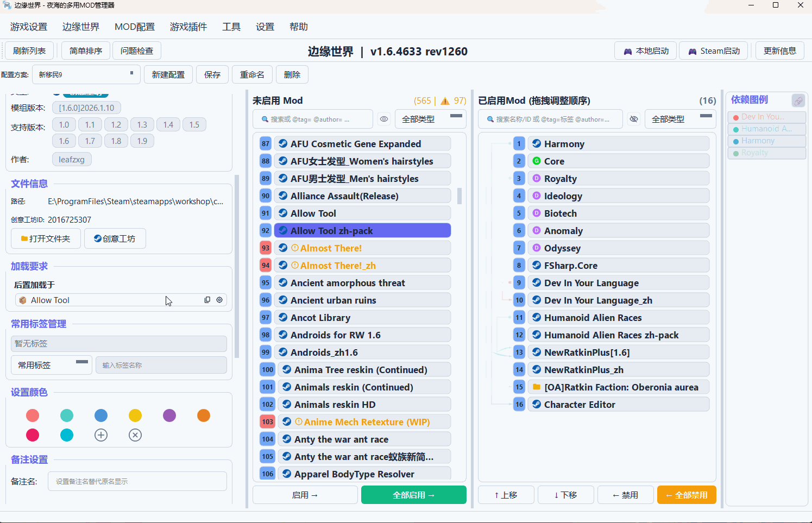Viewport: 812px width, 523px height.
Task: Click the clear color X icon
Action: (x=135, y=435)
